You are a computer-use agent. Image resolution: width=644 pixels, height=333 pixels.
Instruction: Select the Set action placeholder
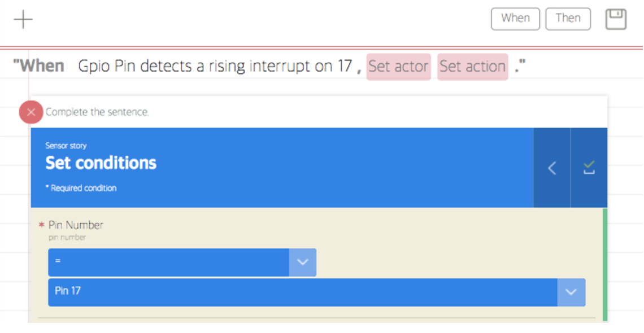(472, 67)
